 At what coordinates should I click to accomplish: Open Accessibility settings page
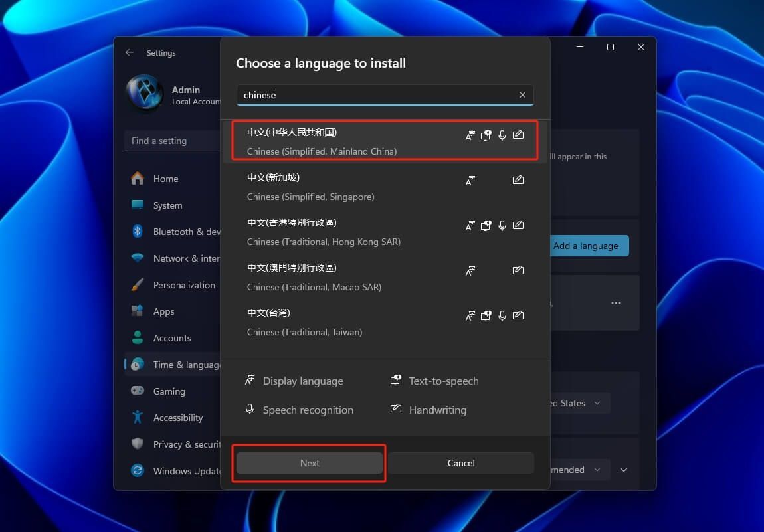pyautogui.click(x=173, y=418)
